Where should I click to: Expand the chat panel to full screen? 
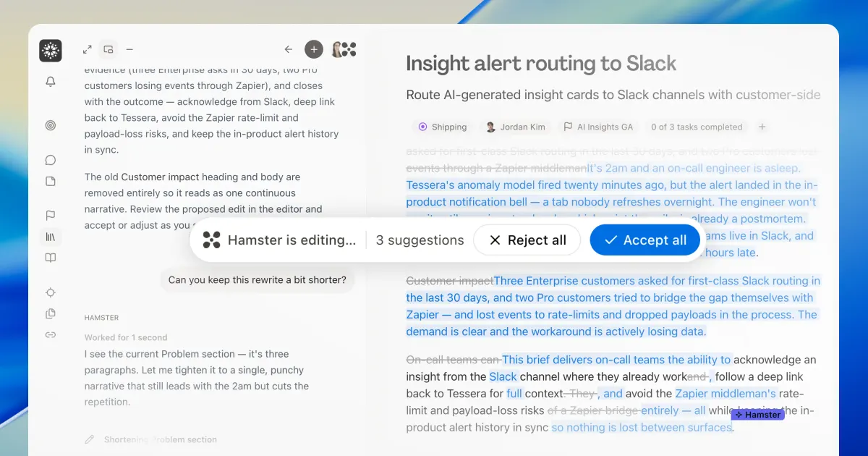coord(88,49)
